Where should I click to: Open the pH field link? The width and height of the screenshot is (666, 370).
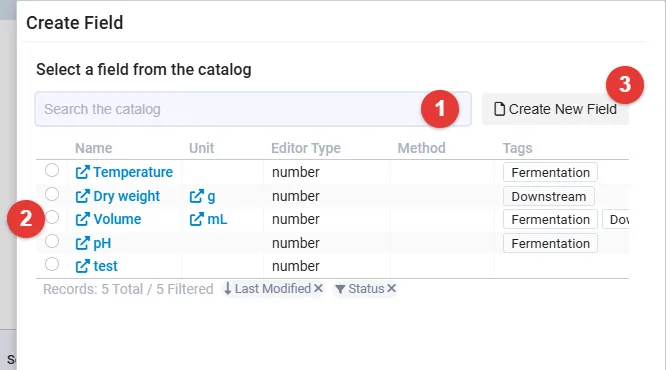(x=102, y=243)
